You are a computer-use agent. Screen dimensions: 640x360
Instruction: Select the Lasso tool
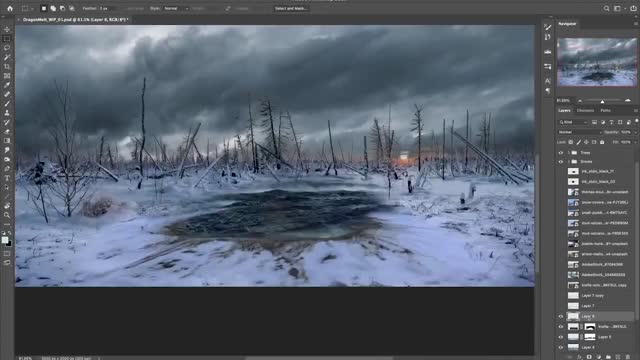[7, 48]
